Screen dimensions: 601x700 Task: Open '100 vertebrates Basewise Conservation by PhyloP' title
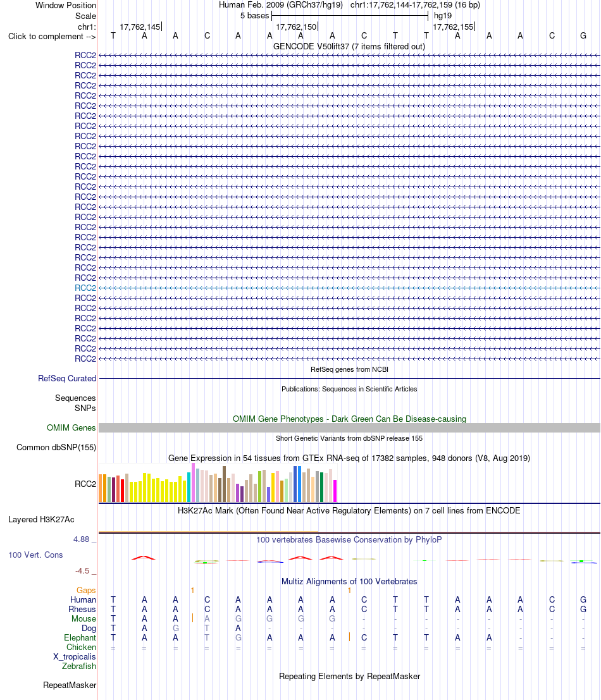click(x=349, y=540)
